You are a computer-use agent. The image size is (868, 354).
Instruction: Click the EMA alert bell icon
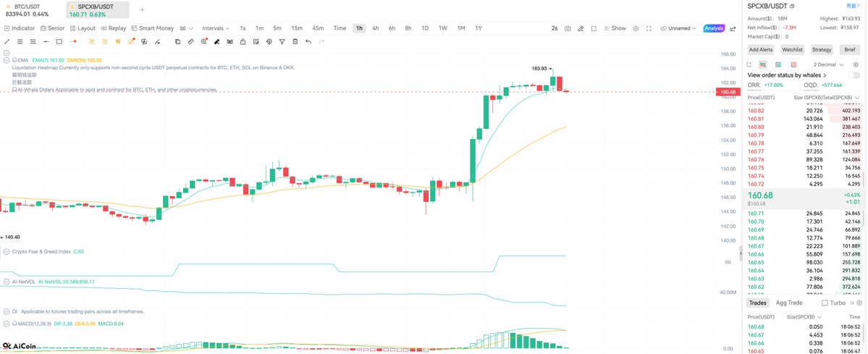[x=14, y=60]
